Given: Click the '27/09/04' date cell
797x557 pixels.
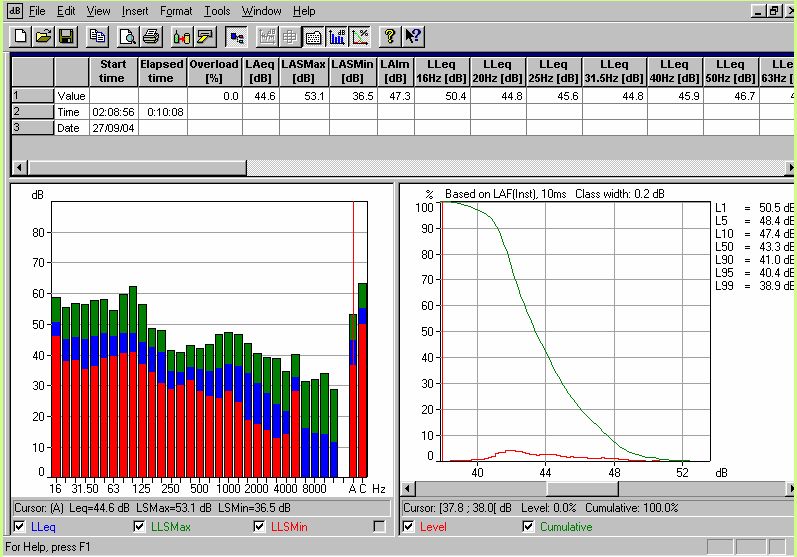Looking at the screenshot, I should click(113, 128).
